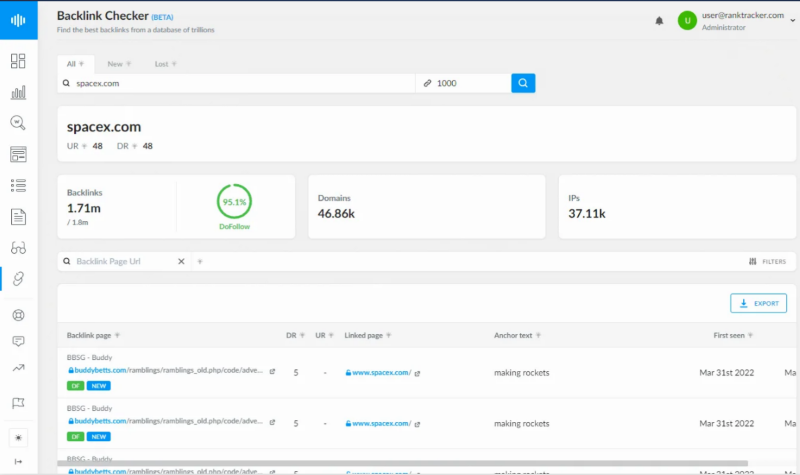Click the blue search button
Screen dimensions: 800x475
[523, 83]
